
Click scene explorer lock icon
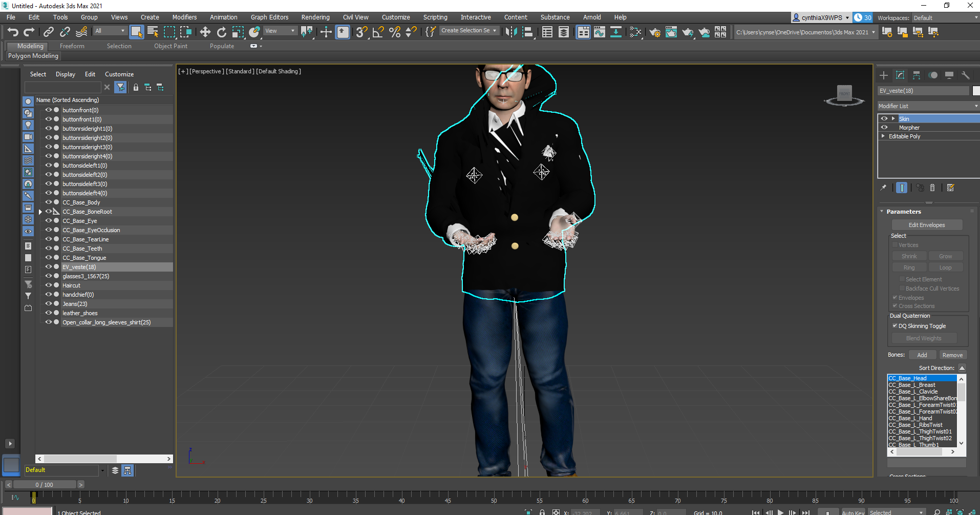tap(136, 88)
